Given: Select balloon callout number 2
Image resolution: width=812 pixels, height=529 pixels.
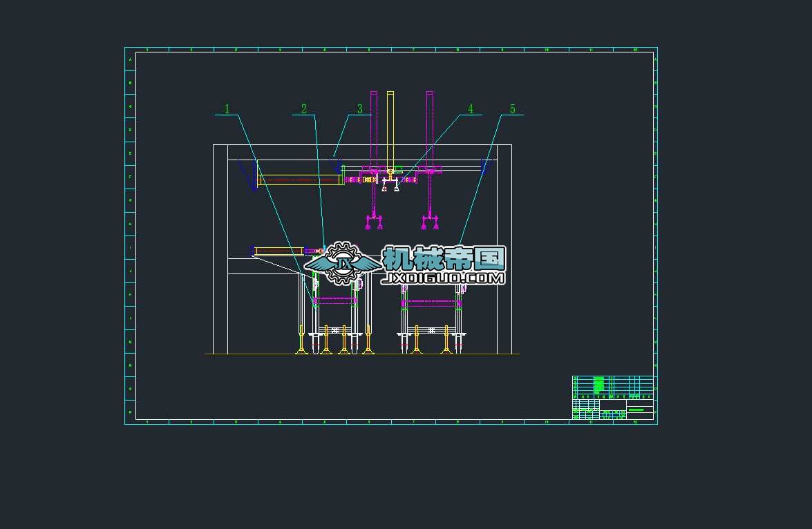Looking at the screenshot, I should coord(303,108).
